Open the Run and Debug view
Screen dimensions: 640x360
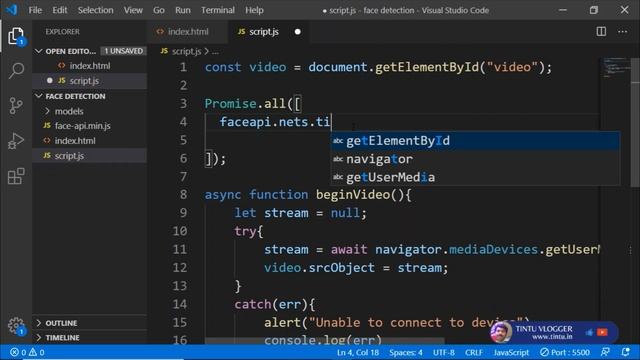coord(16,141)
